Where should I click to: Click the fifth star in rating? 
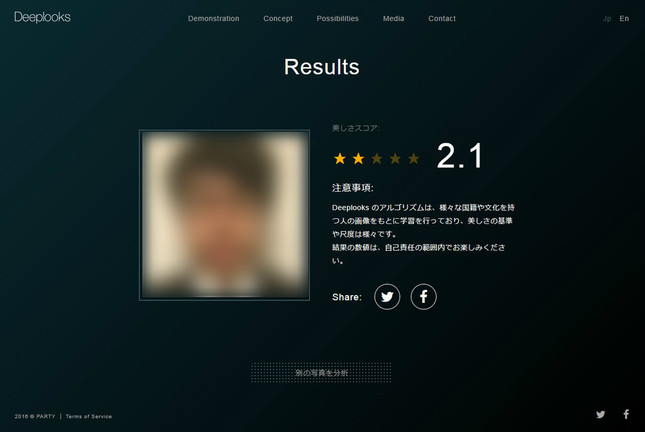414,158
